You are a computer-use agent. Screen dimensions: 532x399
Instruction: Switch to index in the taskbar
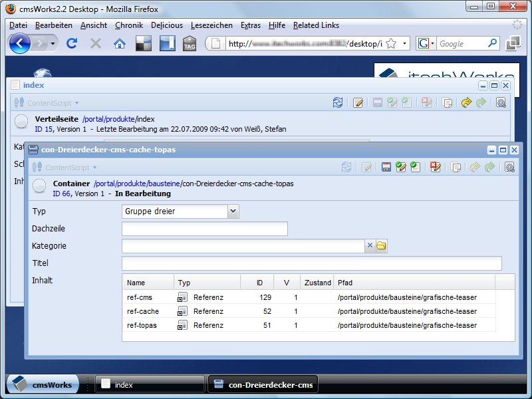pyautogui.click(x=150, y=384)
